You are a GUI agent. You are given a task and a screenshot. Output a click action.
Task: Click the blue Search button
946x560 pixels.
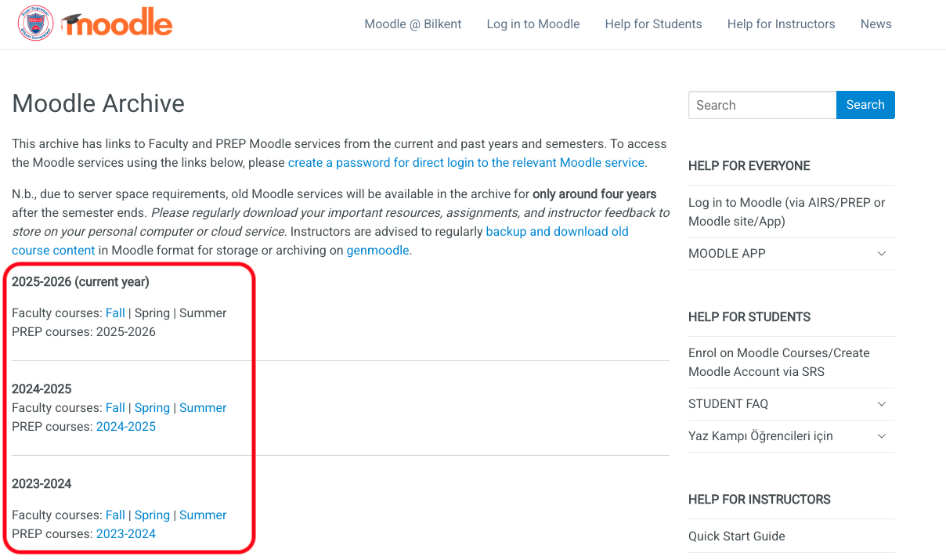(x=865, y=105)
